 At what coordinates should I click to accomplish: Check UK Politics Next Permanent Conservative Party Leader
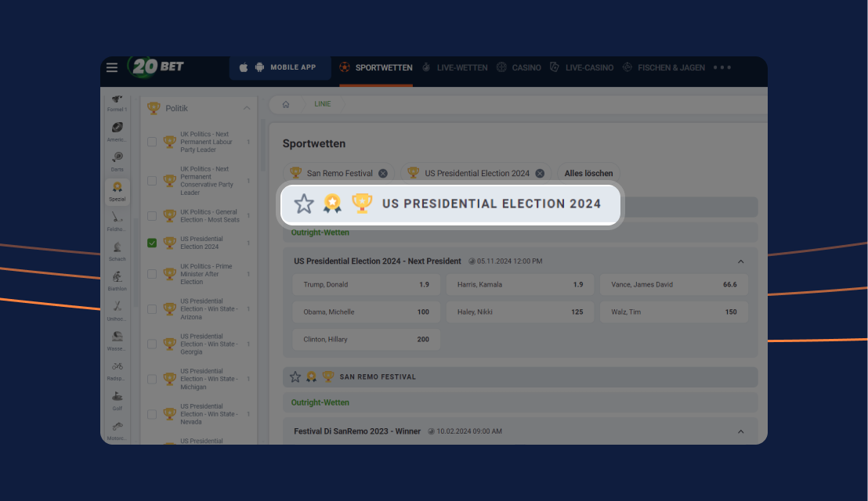coord(152,181)
